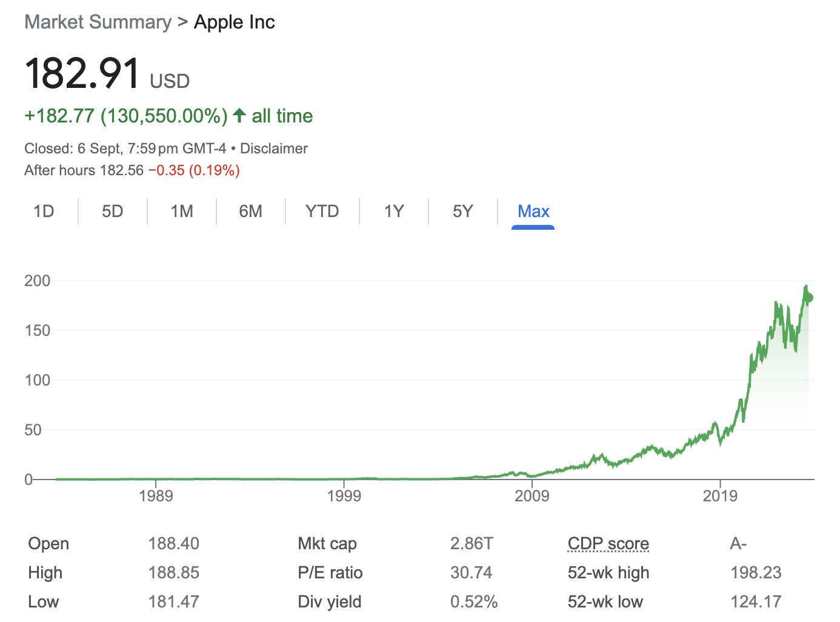Screen dimensions: 840x622
Task: Select the 1D time range tab
Action: coord(44,212)
